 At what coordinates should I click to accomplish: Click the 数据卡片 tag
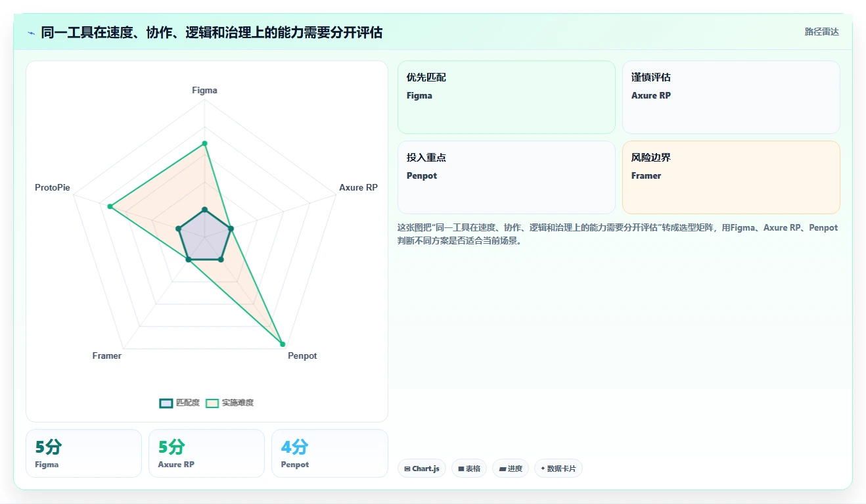click(558, 469)
